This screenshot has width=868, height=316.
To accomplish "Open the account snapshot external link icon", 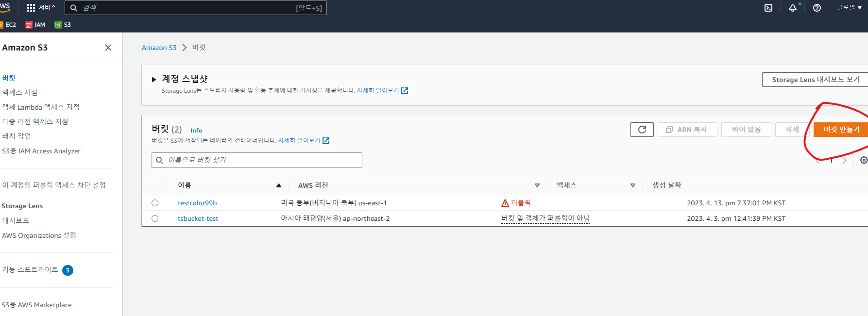I will click(405, 91).
